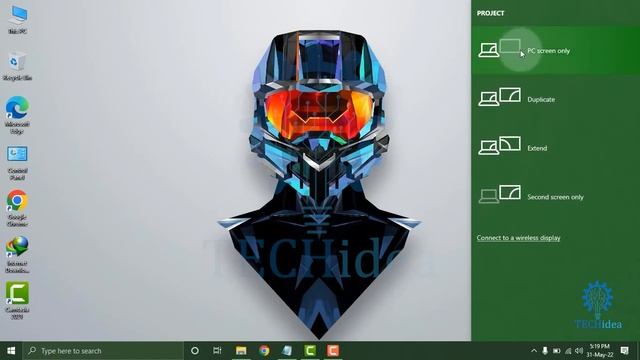Switch to Second screen only mode

556,196
